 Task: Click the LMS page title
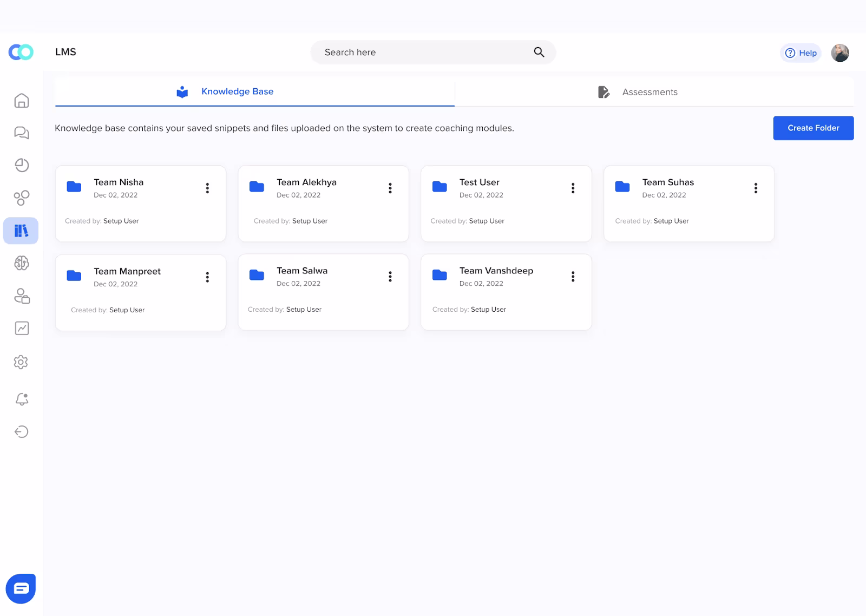pos(65,52)
